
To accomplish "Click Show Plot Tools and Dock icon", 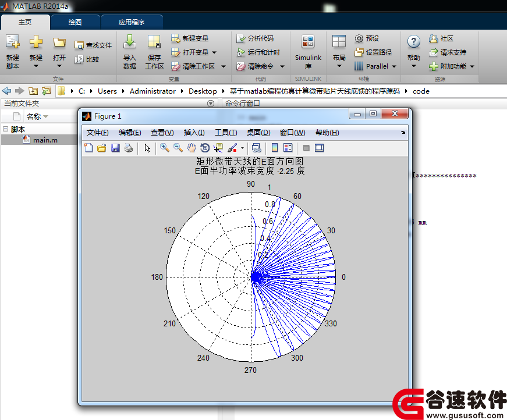I will click(320, 148).
